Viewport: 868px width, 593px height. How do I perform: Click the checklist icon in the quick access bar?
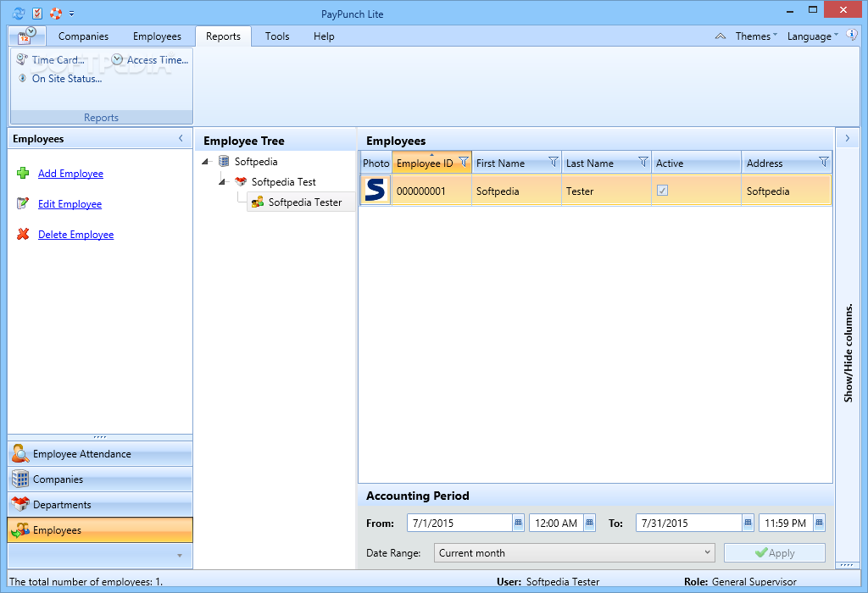(x=37, y=14)
